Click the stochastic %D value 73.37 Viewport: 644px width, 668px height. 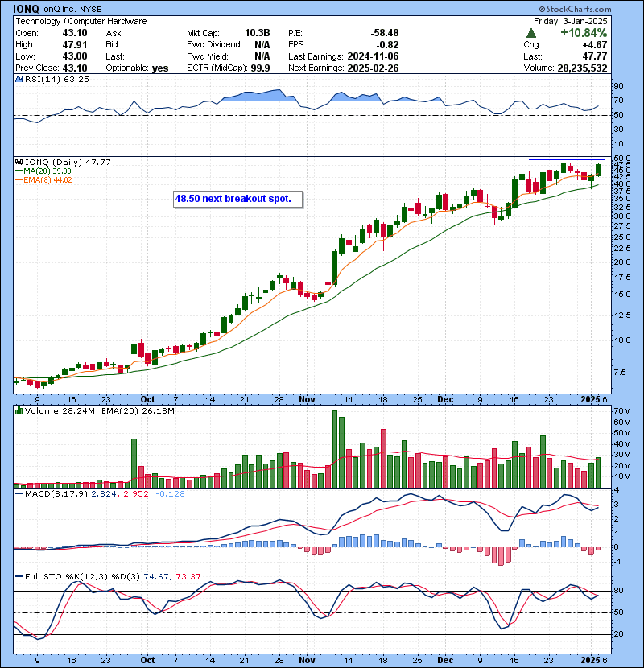pyautogui.click(x=188, y=576)
